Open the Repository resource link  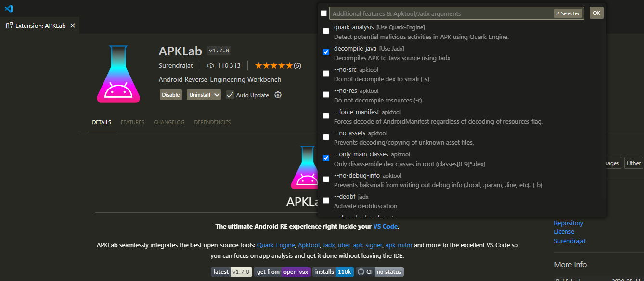click(568, 223)
